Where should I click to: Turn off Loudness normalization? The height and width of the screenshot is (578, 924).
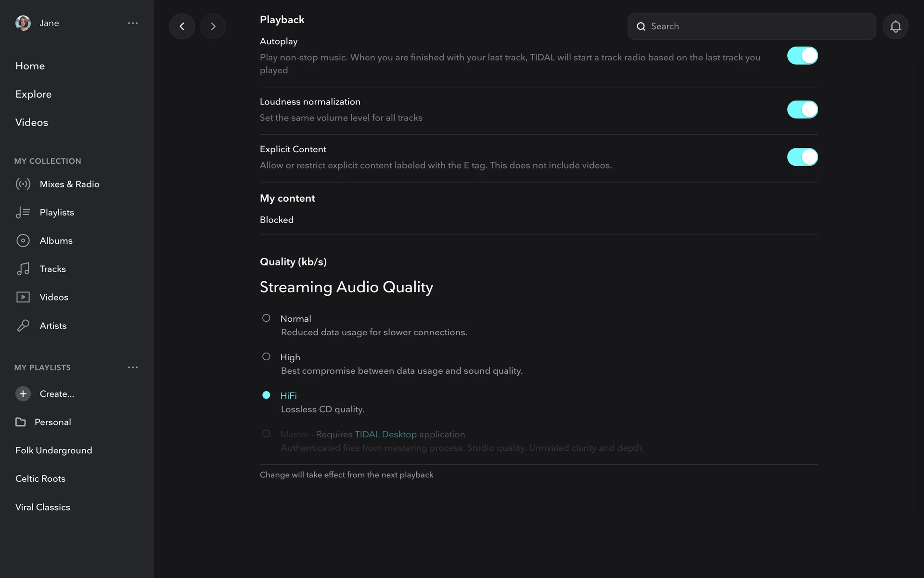tap(802, 109)
